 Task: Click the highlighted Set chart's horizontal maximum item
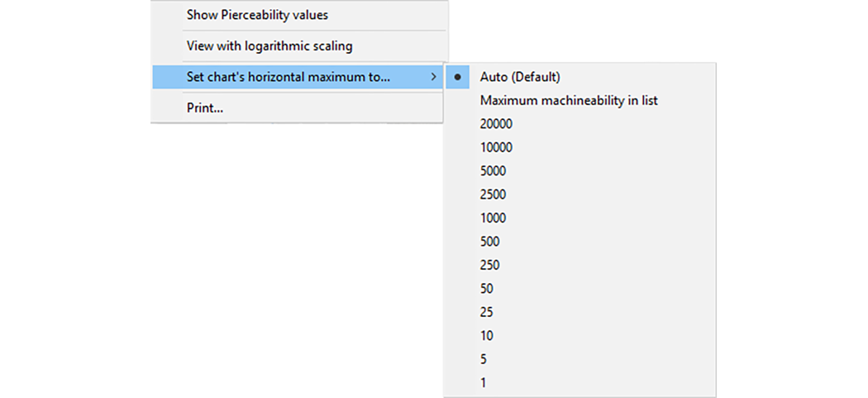[x=298, y=77]
